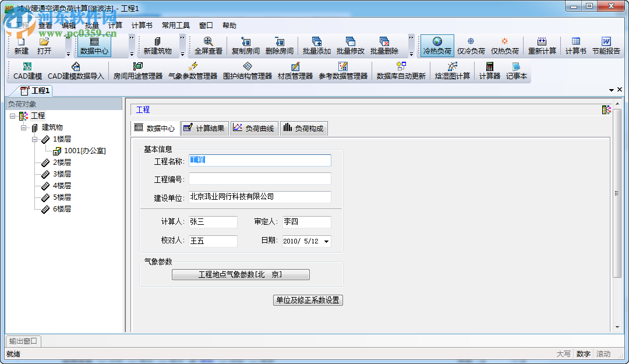Click 单位及修正系数设置 button
The image size is (629, 364).
point(308,300)
